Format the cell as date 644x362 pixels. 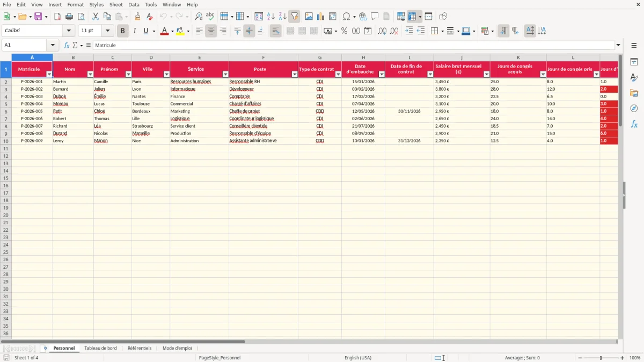[x=368, y=31]
